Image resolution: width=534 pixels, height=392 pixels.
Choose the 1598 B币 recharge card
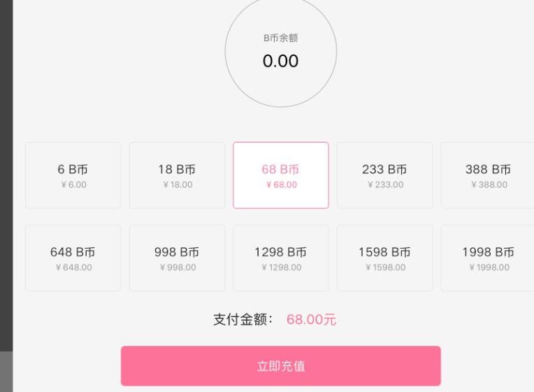click(384, 258)
